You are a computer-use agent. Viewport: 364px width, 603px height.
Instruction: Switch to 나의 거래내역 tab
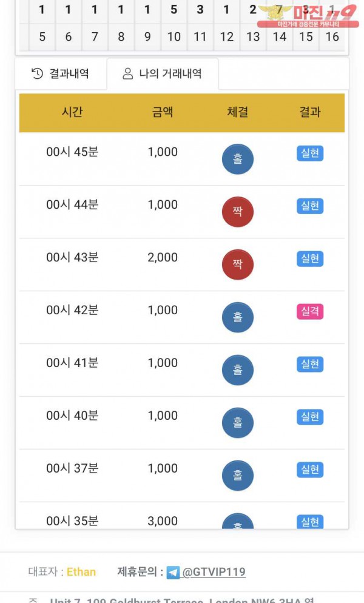tap(163, 74)
